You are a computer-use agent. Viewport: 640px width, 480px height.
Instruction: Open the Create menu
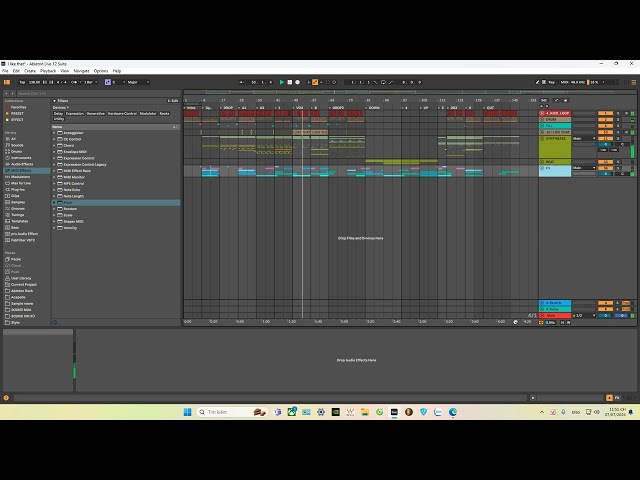30,71
